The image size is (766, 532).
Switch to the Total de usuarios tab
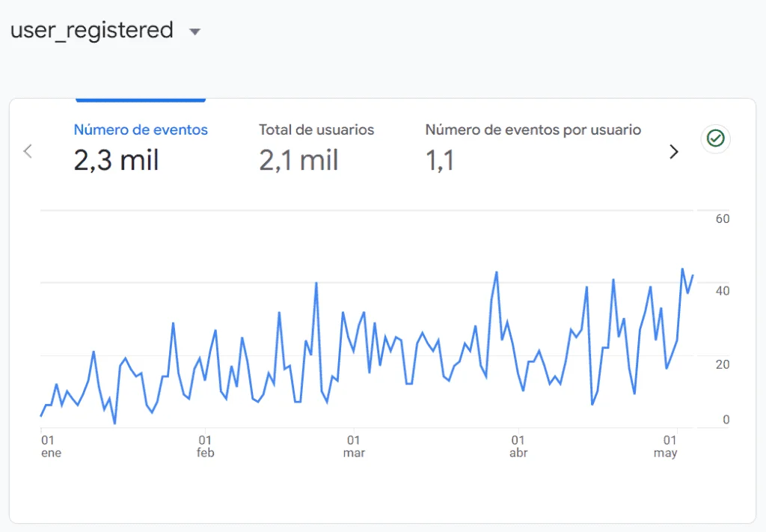pos(316,129)
